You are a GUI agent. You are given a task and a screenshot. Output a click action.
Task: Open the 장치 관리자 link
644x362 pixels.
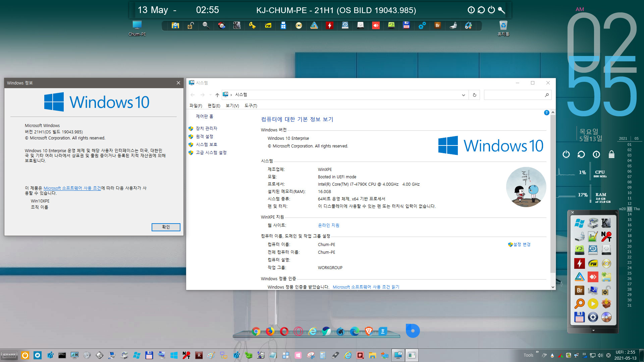tap(206, 128)
